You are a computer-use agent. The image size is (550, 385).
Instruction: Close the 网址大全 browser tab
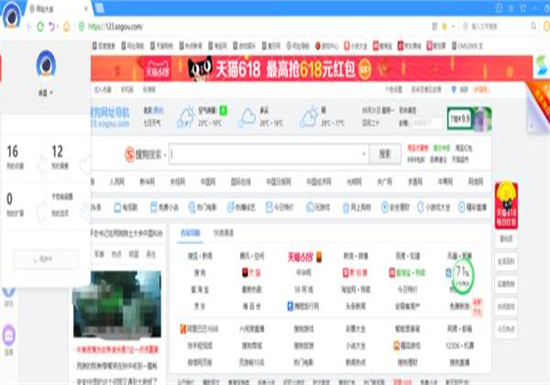click(86, 8)
